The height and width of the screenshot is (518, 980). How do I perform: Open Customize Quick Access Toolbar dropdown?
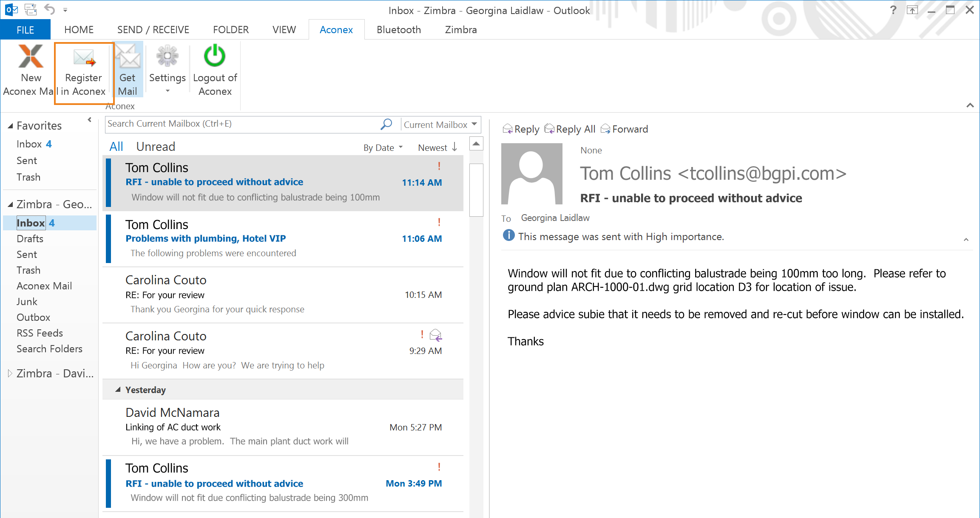pyautogui.click(x=65, y=10)
